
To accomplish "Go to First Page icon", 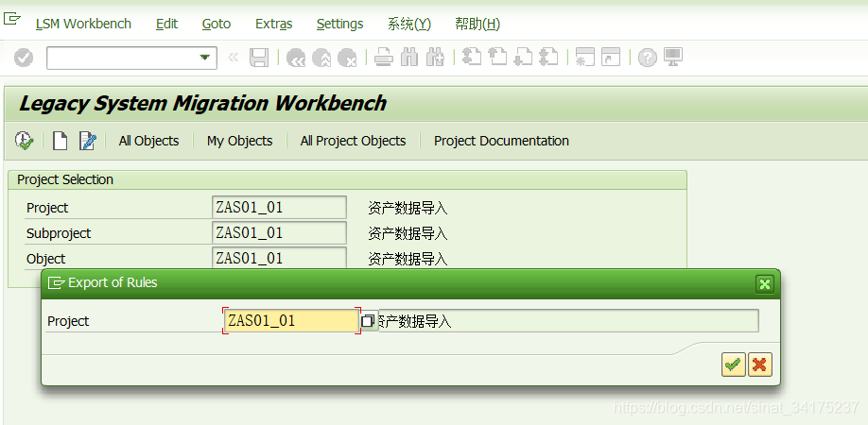I will click(x=472, y=58).
